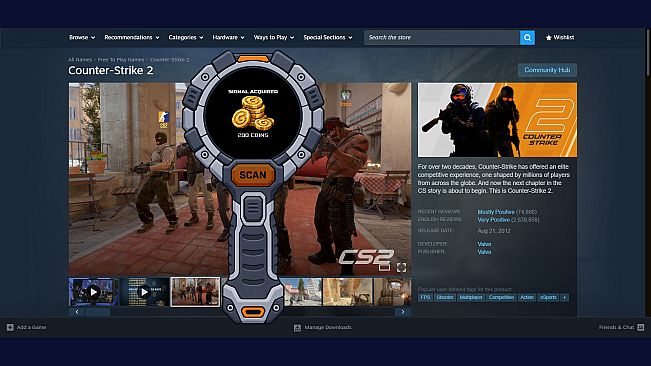Click the Add a Game text
Image resolution: width=651 pixels, height=366 pixels.
coord(32,327)
